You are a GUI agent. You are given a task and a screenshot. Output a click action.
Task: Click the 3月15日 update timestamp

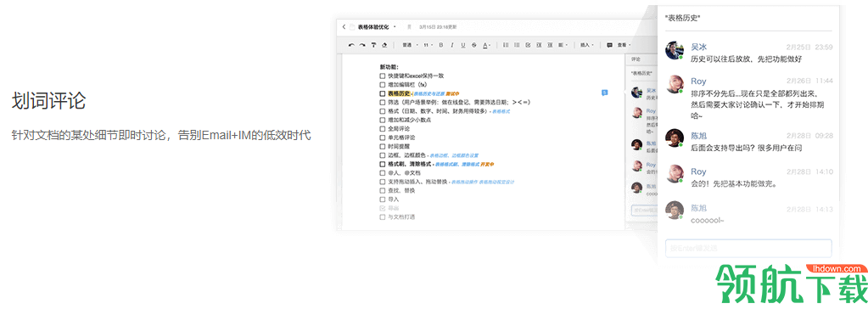click(x=437, y=26)
